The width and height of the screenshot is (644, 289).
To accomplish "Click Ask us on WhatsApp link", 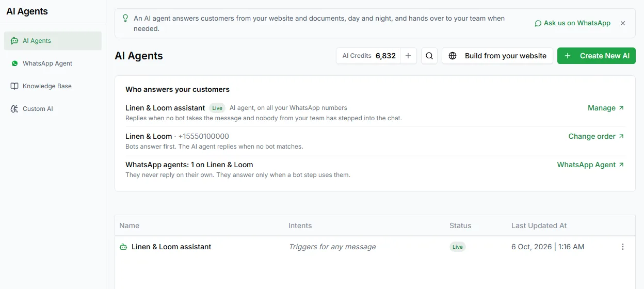I will click(x=572, y=23).
